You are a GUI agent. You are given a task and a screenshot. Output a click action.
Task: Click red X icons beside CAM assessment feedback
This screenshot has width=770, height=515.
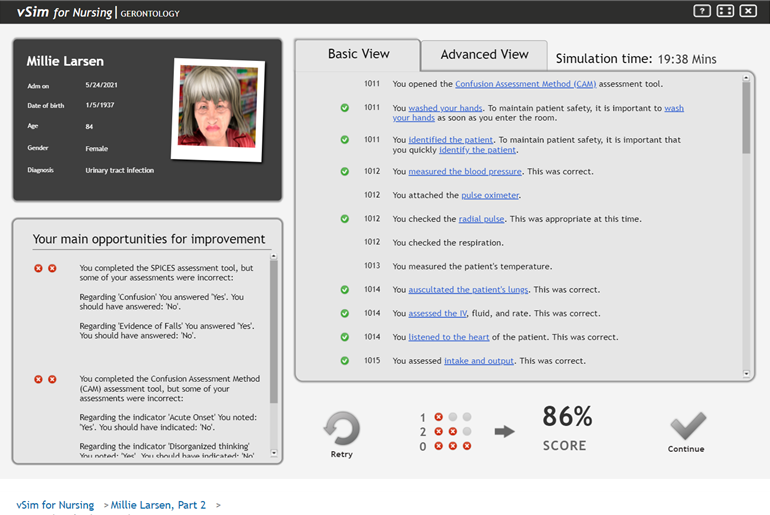click(45, 379)
